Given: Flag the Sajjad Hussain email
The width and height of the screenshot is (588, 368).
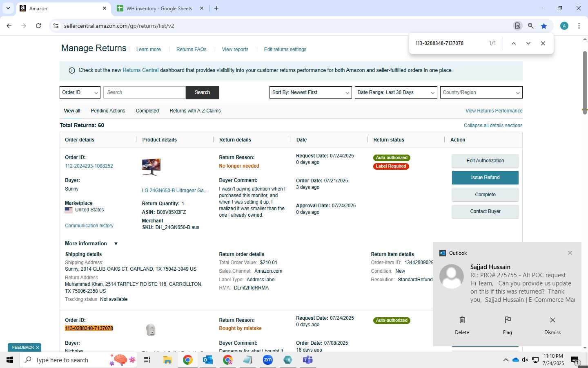Looking at the screenshot, I should pos(508,325).
